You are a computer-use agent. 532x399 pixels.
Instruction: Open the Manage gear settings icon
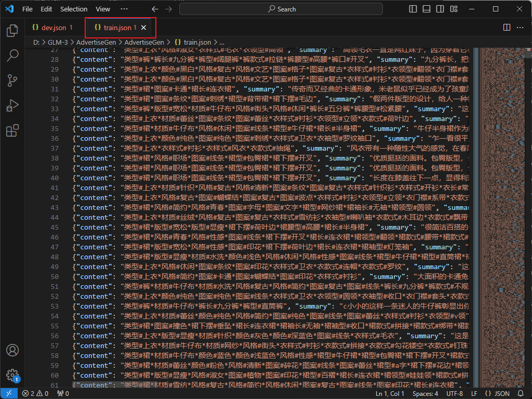pyautogui.click(x=12, y=375)
